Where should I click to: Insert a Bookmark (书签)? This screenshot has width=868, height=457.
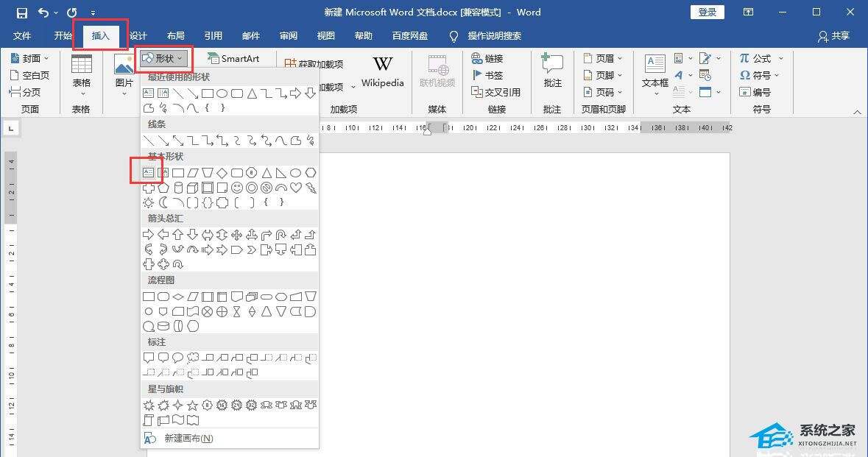point(487,75)
